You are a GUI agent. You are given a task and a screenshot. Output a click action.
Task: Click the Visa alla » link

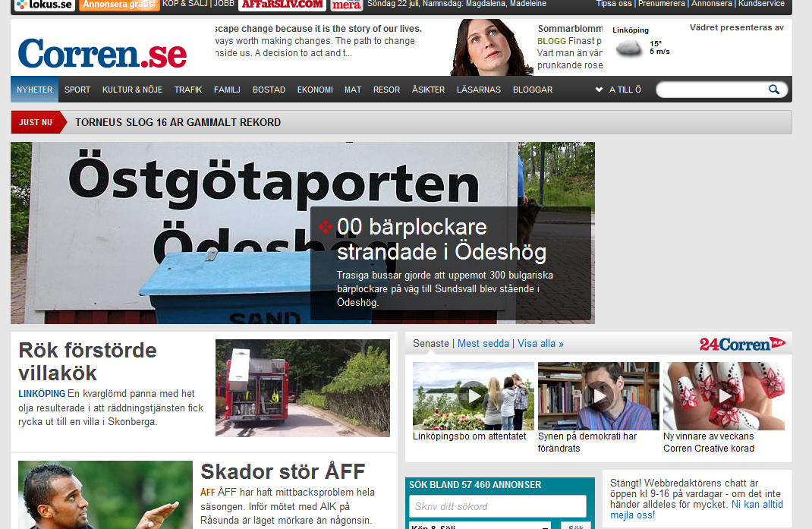click(540, 344)
